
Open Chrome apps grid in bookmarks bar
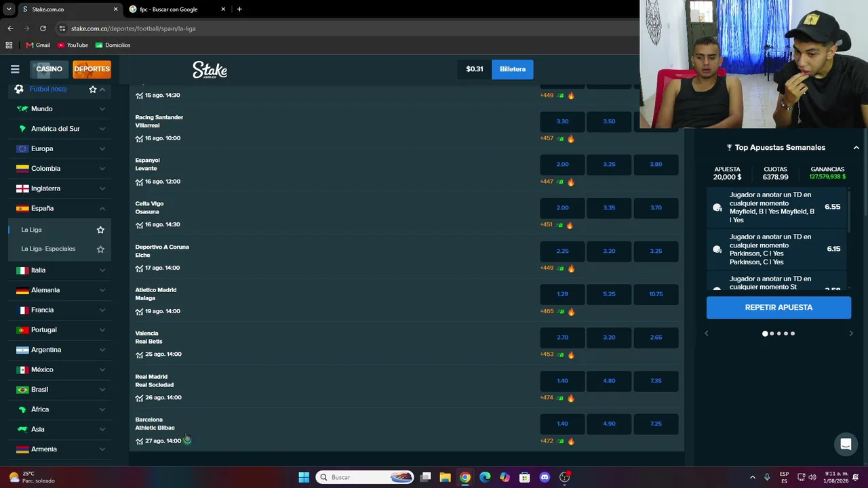[9, 45]
